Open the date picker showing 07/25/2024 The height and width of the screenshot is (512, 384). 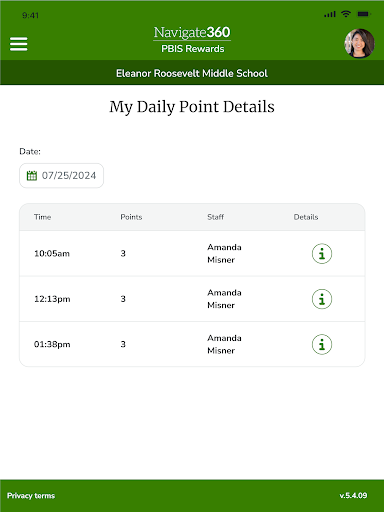[61, 175]
